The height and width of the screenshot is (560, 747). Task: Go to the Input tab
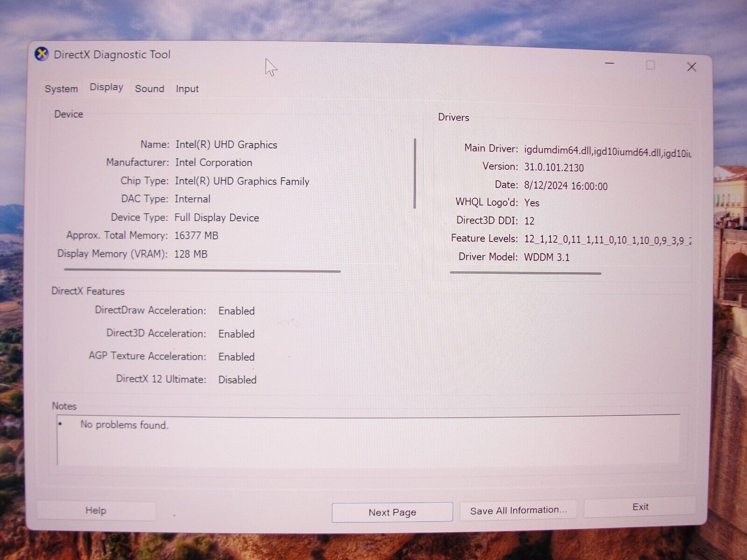click(187, 89)
